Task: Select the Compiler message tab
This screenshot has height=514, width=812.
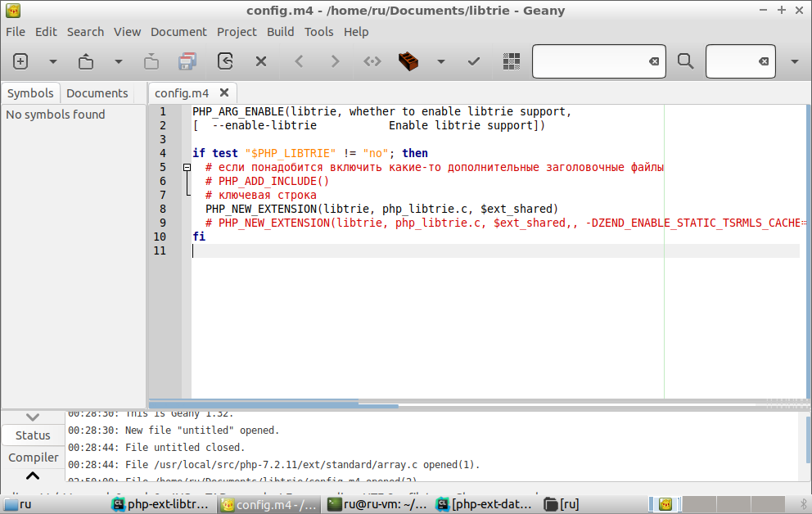Action: click(33, 458)
